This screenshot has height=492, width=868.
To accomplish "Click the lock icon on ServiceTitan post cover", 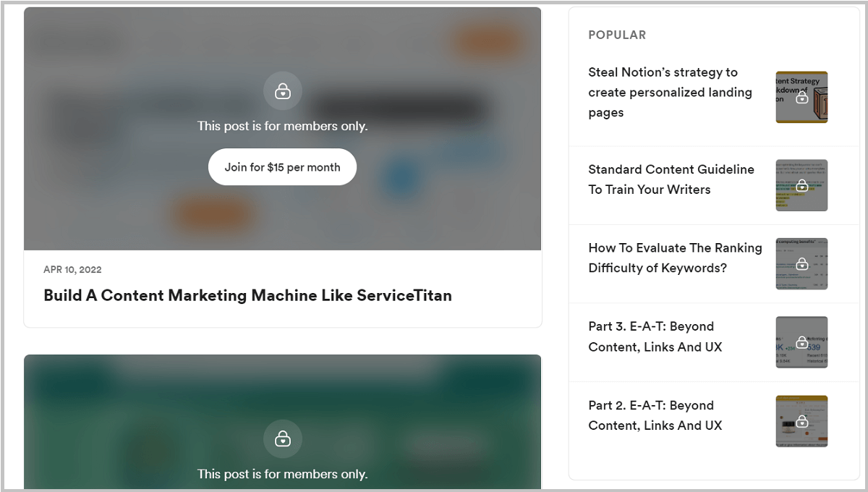I will [x=283, y=91].
